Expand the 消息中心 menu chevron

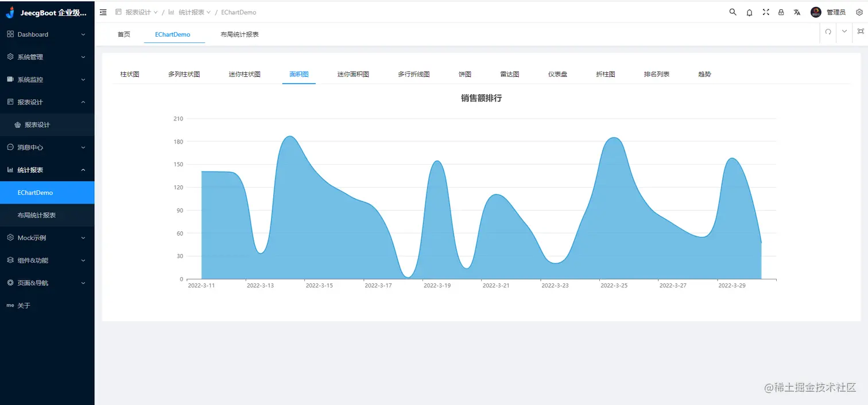click(83, 147)
